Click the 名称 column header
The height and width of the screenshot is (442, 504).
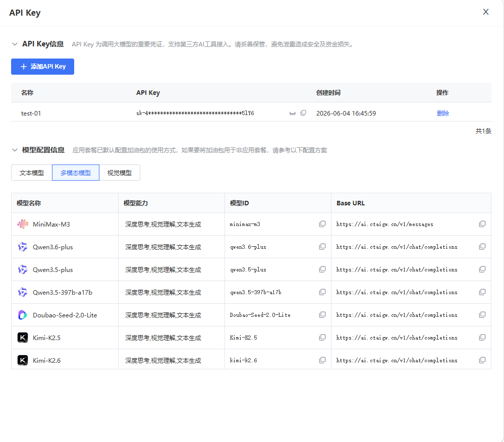pyautogui.click(x=27, y=92)
